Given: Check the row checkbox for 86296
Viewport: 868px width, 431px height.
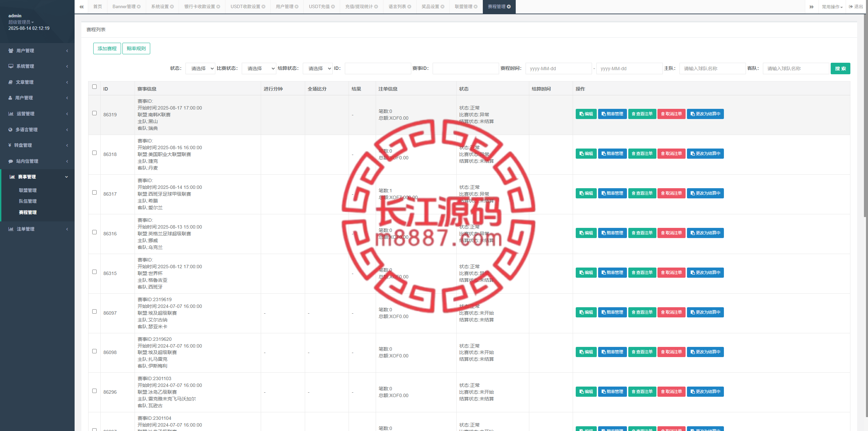Looking at the screenshot, I should (x=94, y=391).
